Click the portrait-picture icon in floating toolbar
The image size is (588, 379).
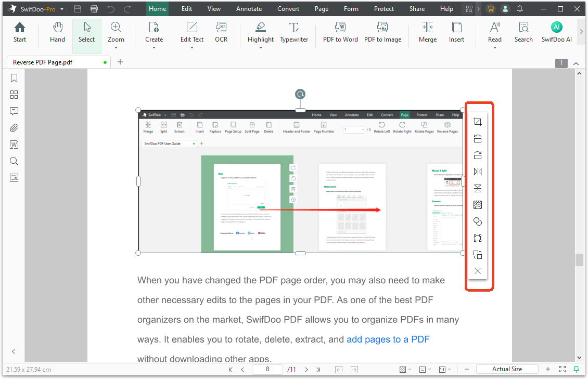pos(477,205)
